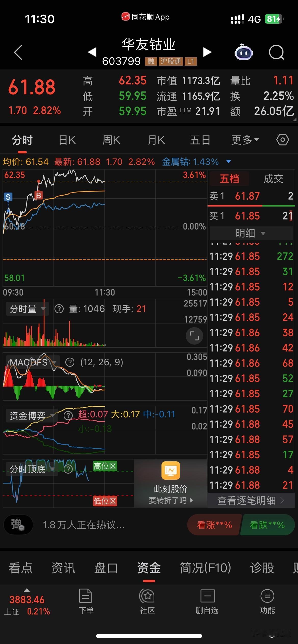The image size is (298, 644).
Task: Tap the buy/sell ratio red-green bar
Action: (251, 205)
